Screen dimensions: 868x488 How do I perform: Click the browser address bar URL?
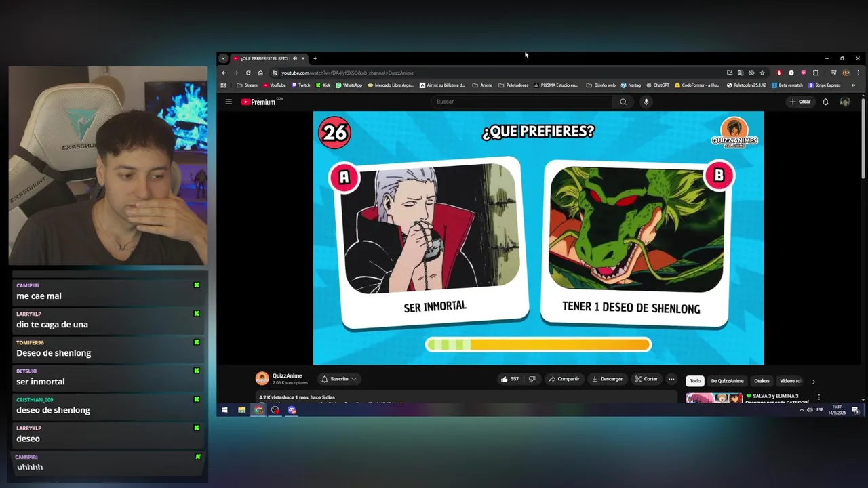click(x=347, y=73)
